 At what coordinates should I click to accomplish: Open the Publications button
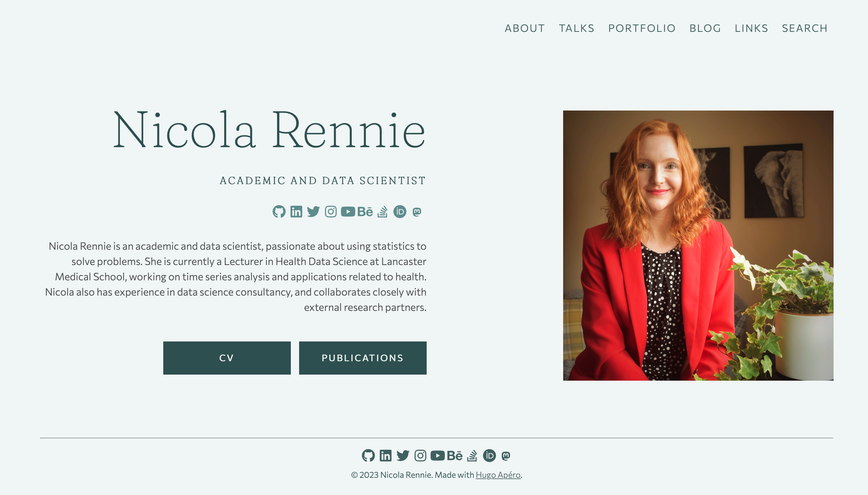[363, 358]
